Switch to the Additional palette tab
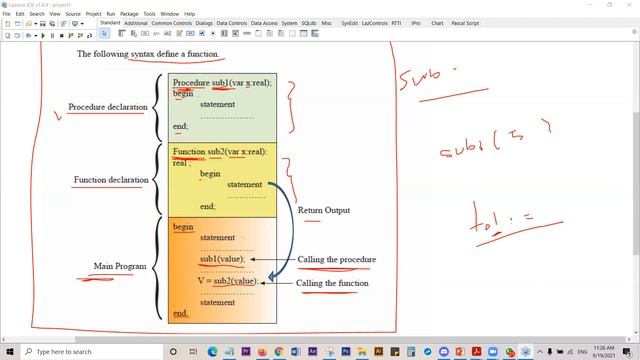This screenshot has height=360, width=640. tap(136, 23)
